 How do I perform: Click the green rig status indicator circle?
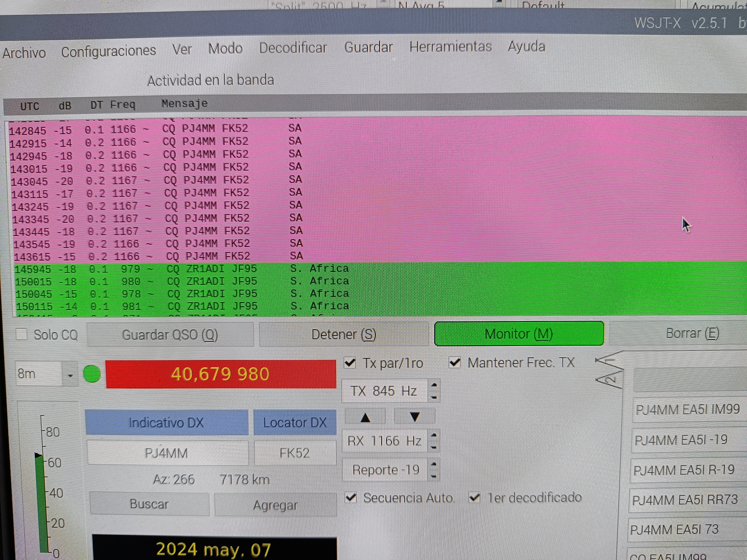pyautogui.click(x=92, y=374)
